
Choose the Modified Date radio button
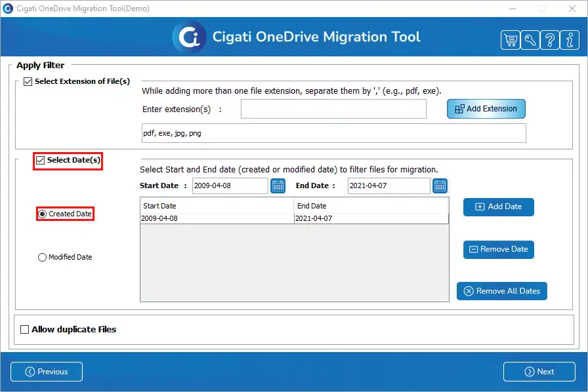[43, 257]
